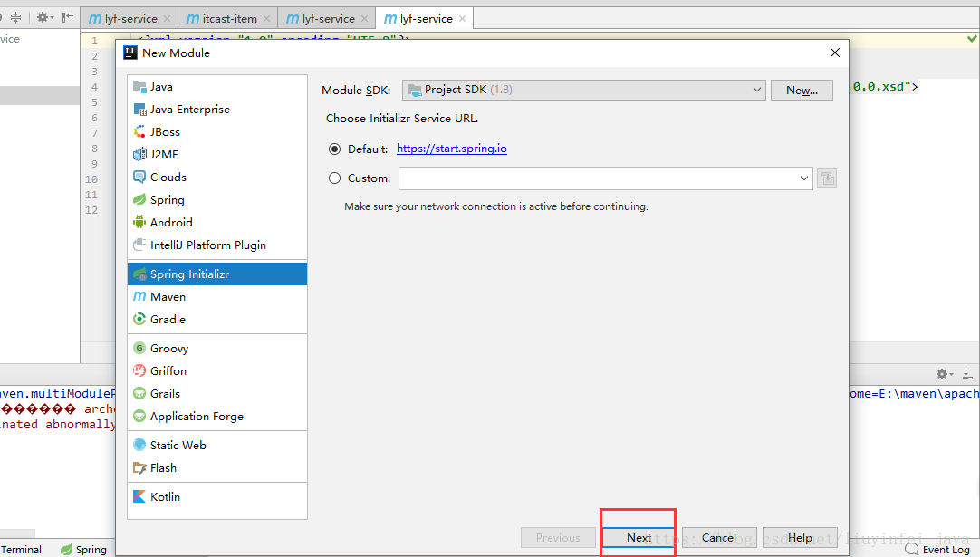
Task: Click the hide project panel icon
Action: click(x=68, y=17)
